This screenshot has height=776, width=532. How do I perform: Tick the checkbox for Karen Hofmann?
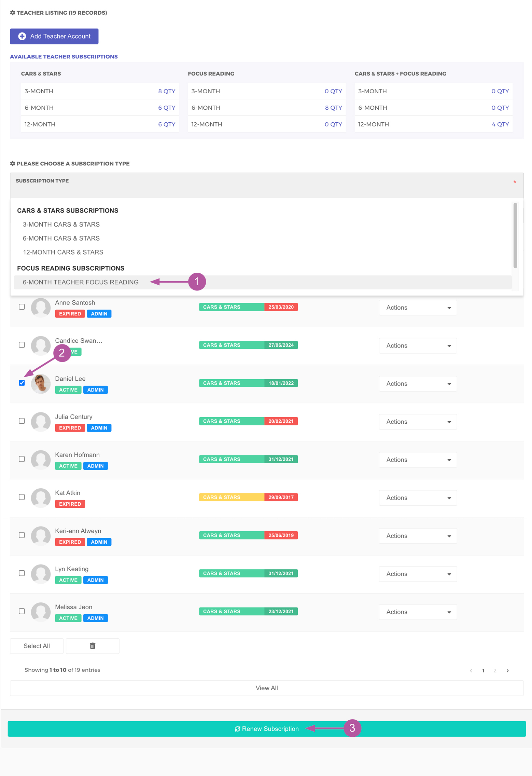coord(22,459)
